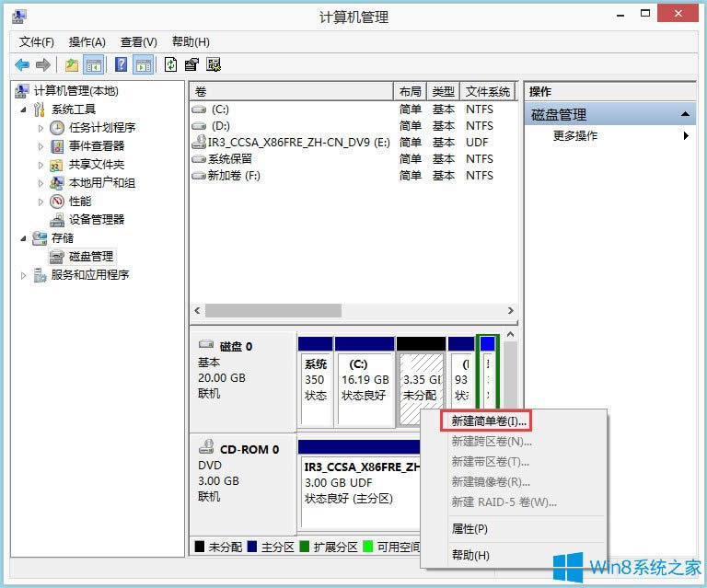Select 设备管理器 icon in tree

tap(57, 220)
